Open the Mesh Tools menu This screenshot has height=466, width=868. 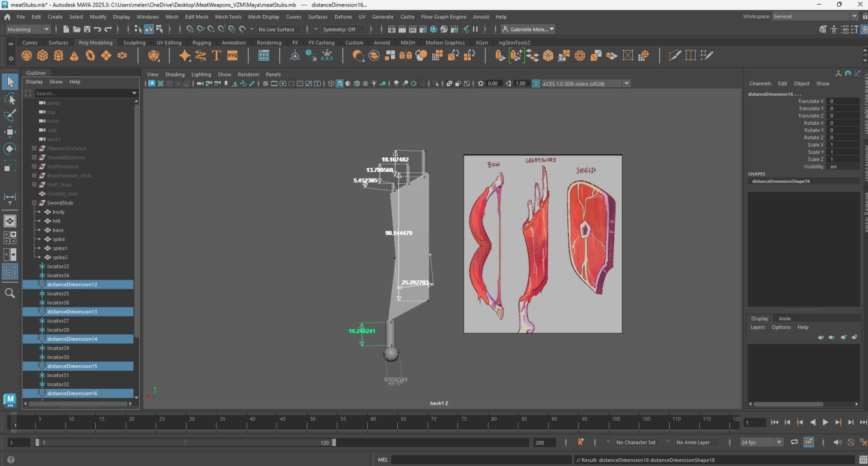228,17
